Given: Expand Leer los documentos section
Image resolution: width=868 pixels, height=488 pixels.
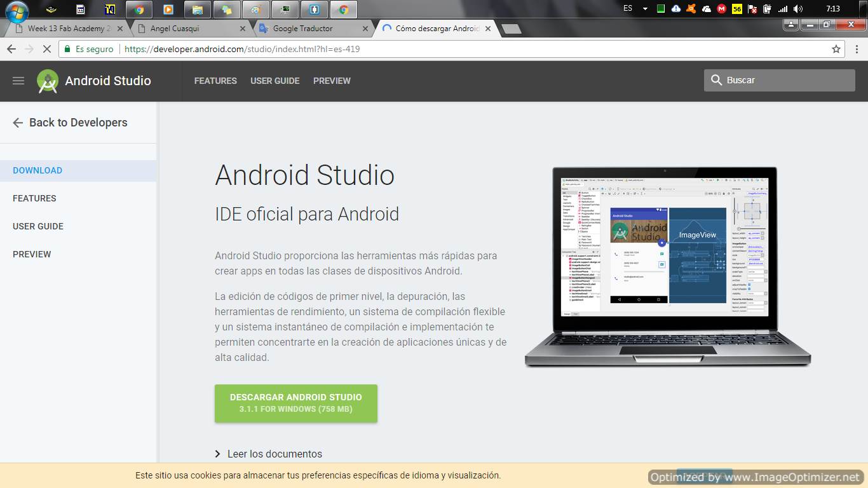Looking at the screenshot, I should (269, 454).
